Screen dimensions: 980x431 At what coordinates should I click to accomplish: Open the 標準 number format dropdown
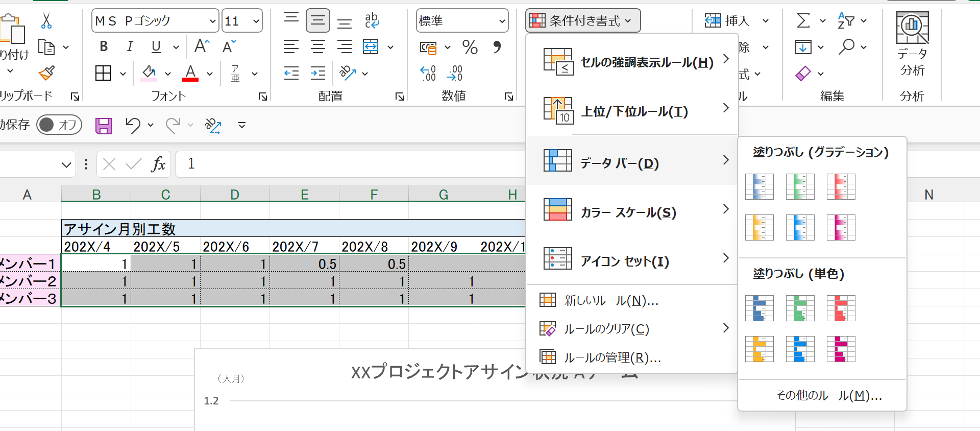click(x=502, y=21)
